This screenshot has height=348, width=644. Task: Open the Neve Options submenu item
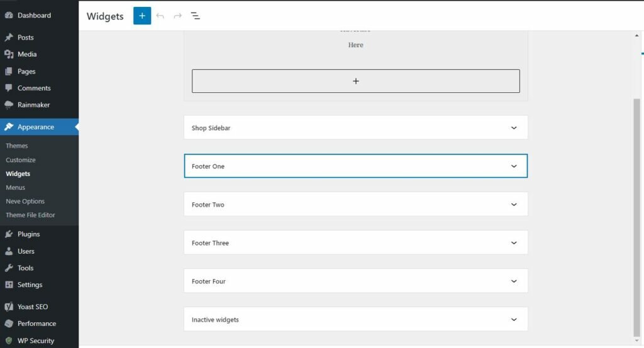(25, 201)
